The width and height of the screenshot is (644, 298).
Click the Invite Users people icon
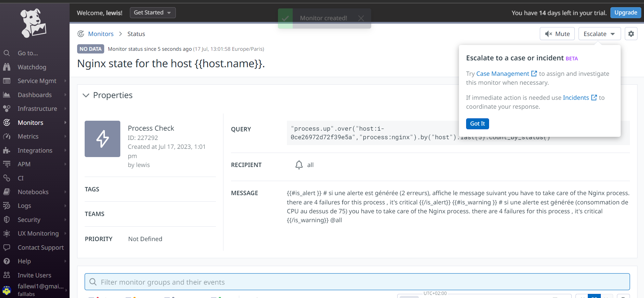coord(7,275)
